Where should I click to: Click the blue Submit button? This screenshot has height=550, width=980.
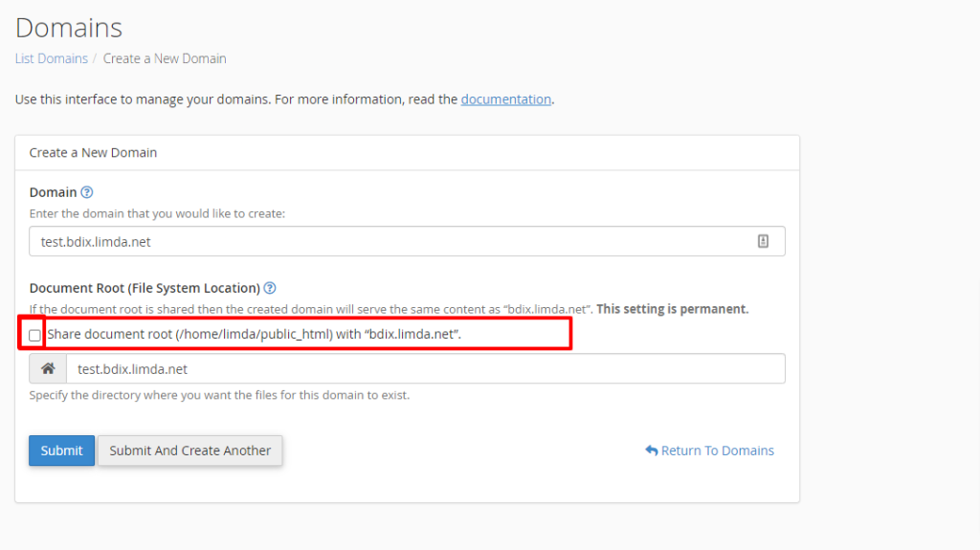pyautogui.click(x=61, y=451)
